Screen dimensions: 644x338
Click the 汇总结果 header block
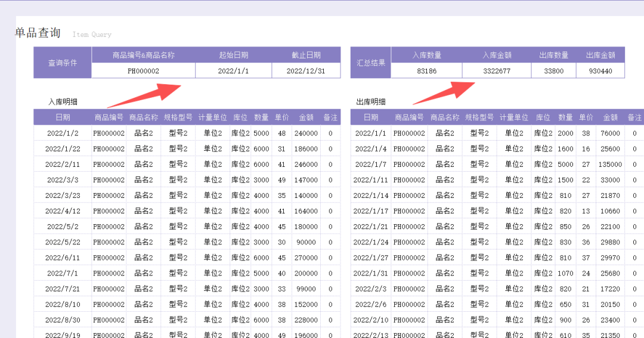(371, 63)
